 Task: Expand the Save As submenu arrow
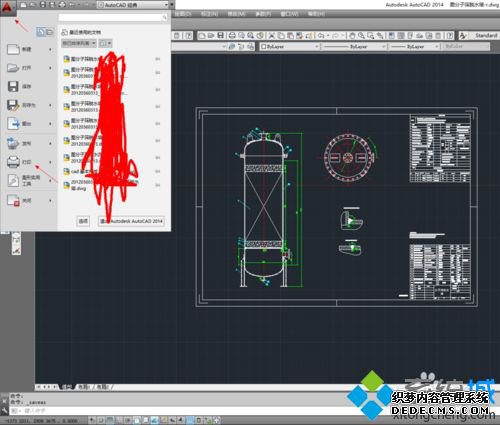point(50,105)
